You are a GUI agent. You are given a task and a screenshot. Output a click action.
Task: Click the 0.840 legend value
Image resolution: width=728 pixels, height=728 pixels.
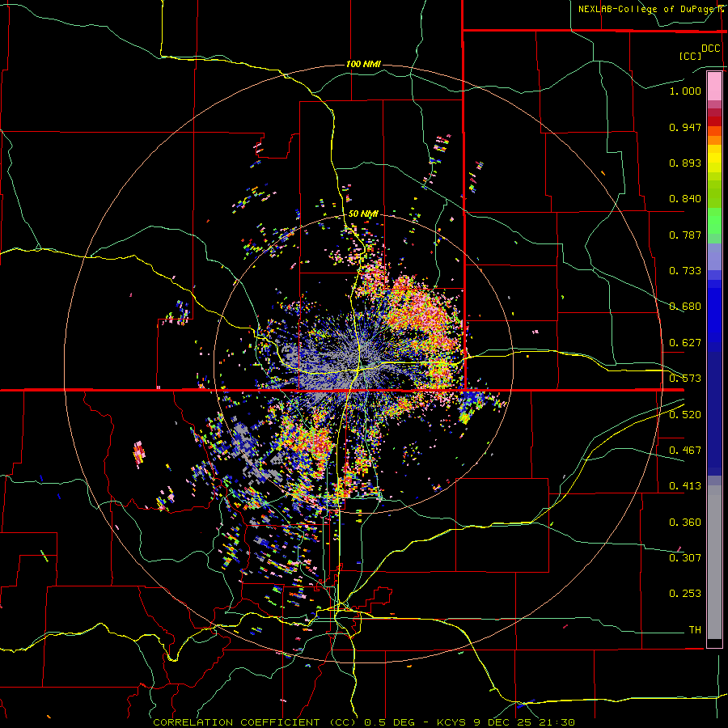tap(685, 199)
